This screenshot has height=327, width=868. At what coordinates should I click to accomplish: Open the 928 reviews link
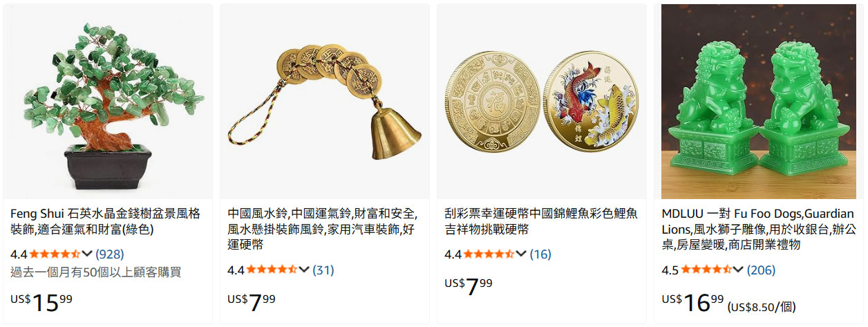point(110,254)
